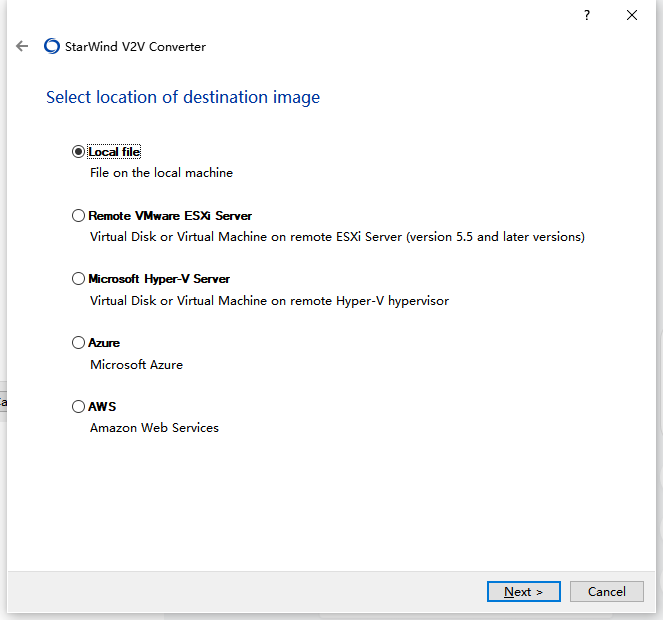Click the 'Microsoft Azure' description
Image resolution: width=663 pixels, height=620 pixels.
136,365
